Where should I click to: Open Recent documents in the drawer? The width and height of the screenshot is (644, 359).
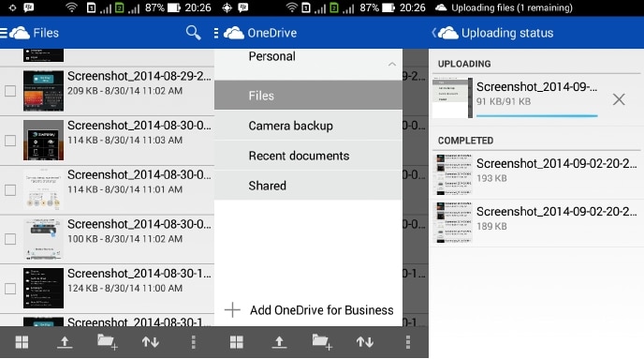coord(308,156)
